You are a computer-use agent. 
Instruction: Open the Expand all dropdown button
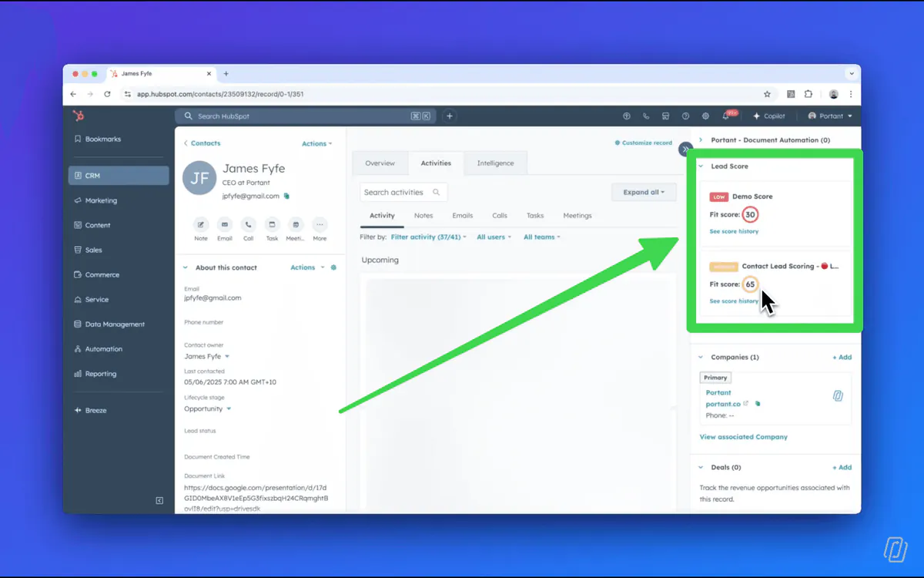[x=644, y=192]
